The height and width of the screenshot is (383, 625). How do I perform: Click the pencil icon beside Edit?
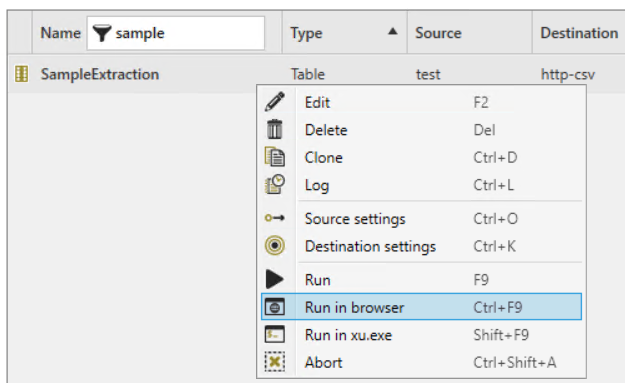275,102
